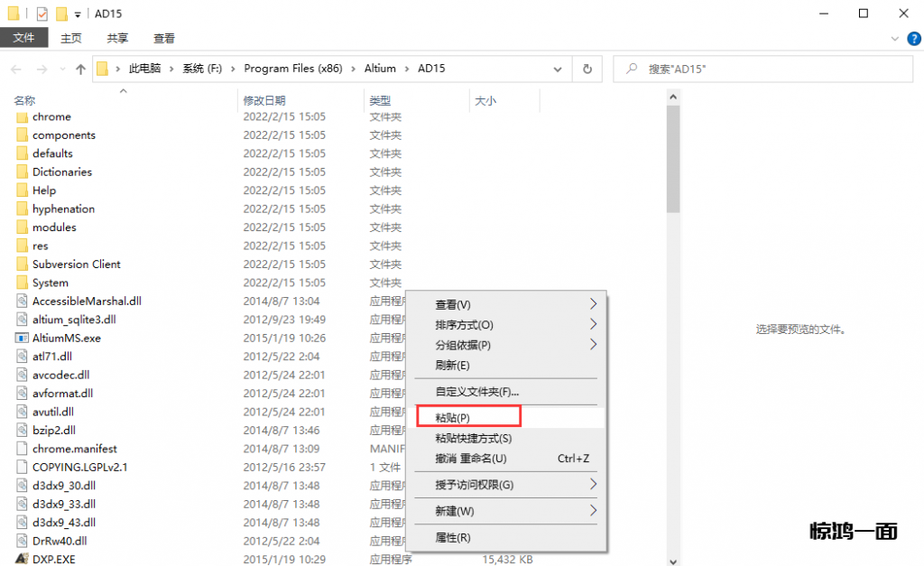Sort files by the 修改日期 column header
Viewport: 924px width, 566px height.
point(263,100)
